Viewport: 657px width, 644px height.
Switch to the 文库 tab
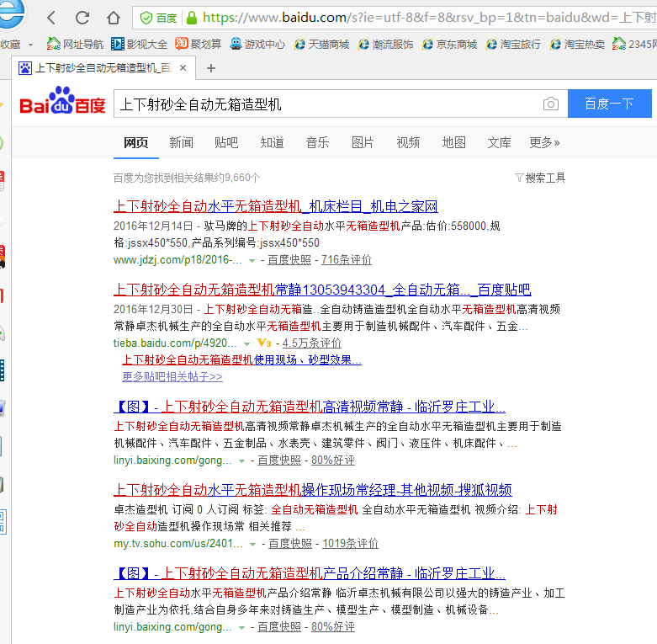coord(499,142)
